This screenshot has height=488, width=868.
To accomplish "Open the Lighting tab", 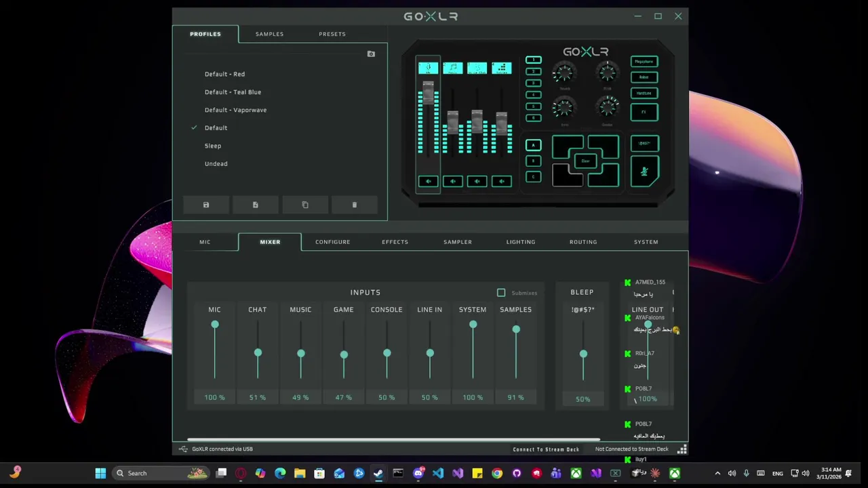I will (x=521, y=242).
